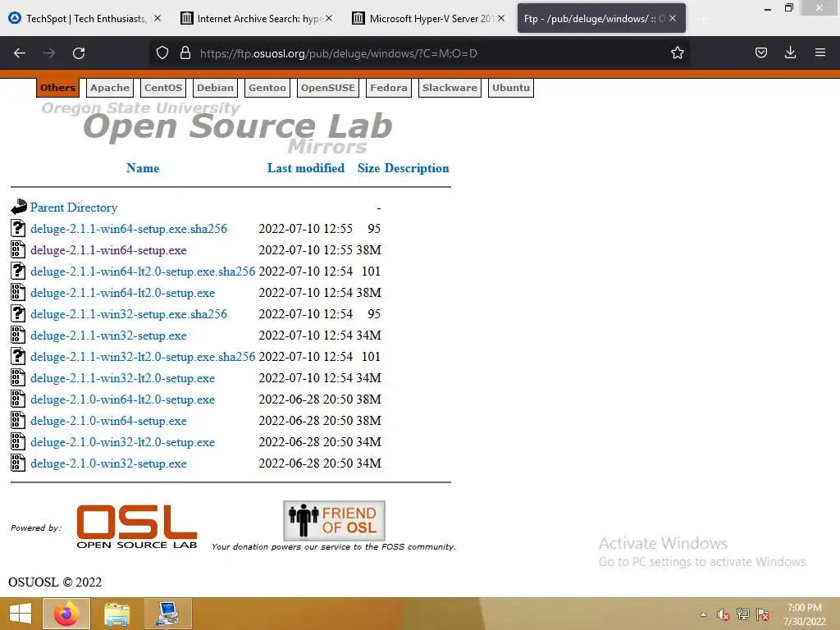The width and height of the screenshot is (840, 630).
Task: Select the Slackware mirror tab
Action: click(x=450, y=88)
